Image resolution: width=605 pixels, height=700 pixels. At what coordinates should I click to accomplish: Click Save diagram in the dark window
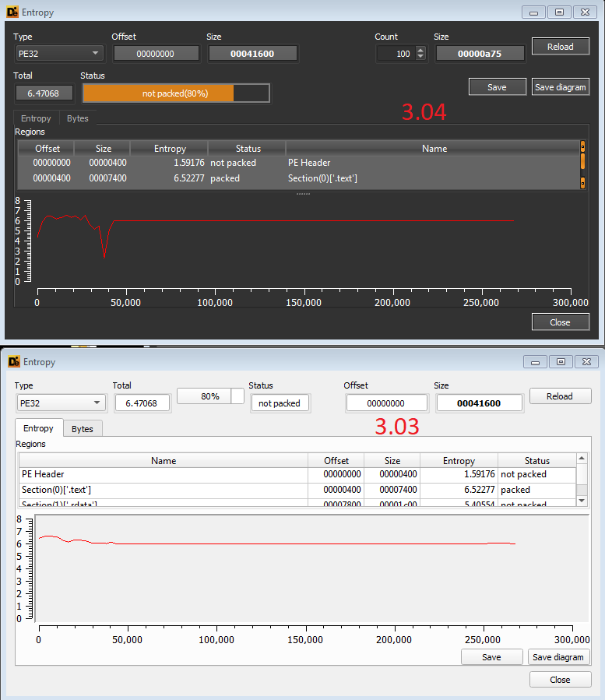click(561, 87)
